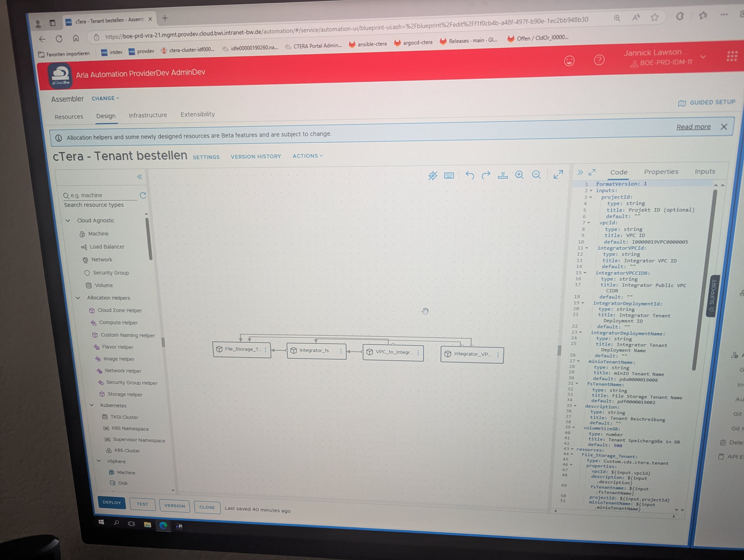Open the Properties tab in code panel
The width and height of the screenshot is (744, 560).
[x=660, y=171]
